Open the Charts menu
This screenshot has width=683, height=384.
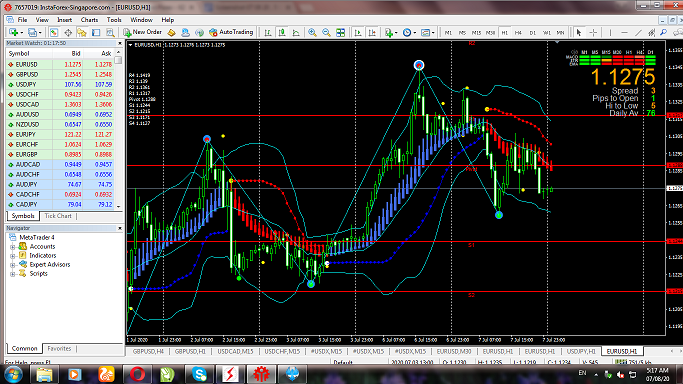pyautogui.click(x=89, y=20)
